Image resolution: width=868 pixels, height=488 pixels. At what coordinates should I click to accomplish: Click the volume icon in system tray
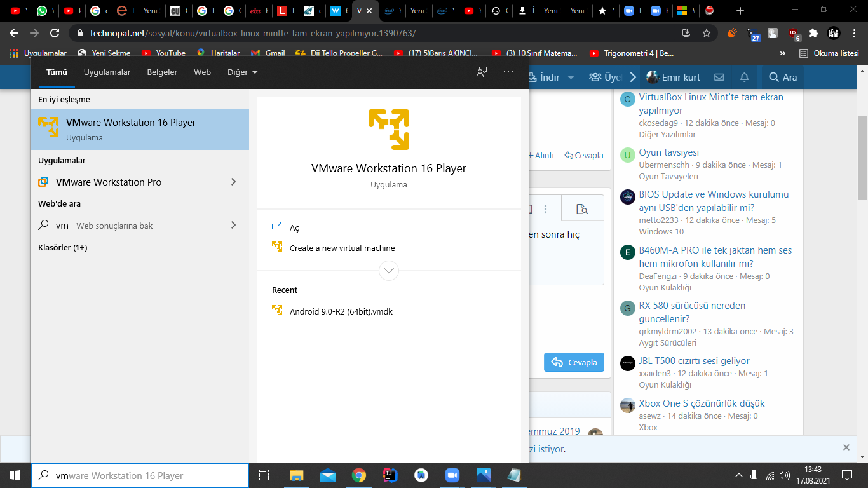785,475
